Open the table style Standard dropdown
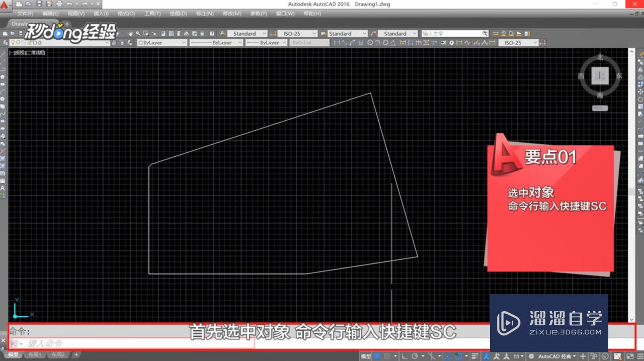The height and width of the screenshot is (361, 644). 348,34
